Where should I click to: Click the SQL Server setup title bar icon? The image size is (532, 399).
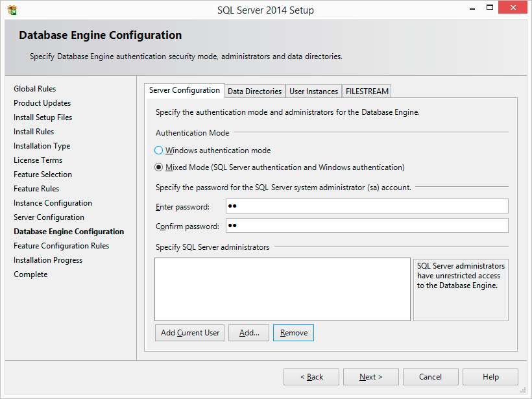tap(12, 10)
